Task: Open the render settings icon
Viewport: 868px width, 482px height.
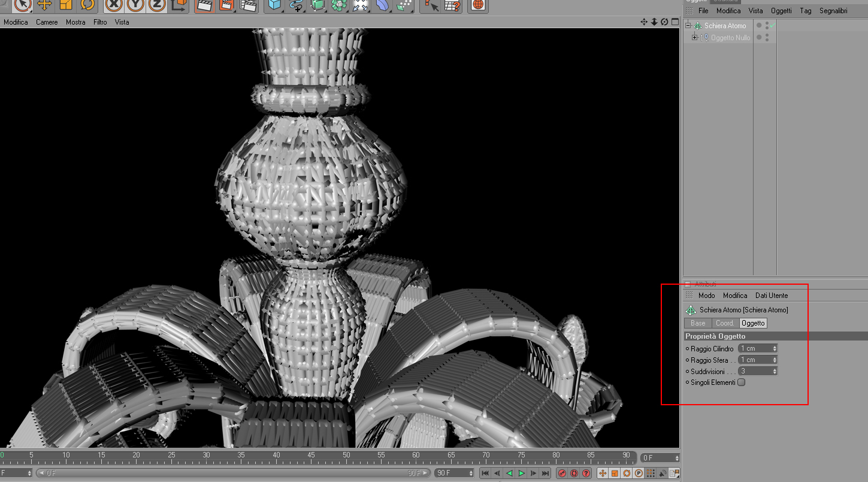Action: pos(249,5)
